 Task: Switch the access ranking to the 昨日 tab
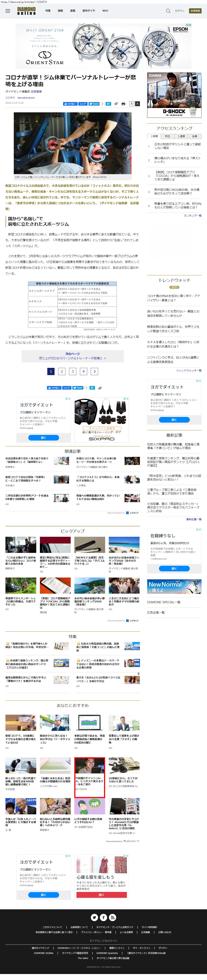click(x=168, y=136)
